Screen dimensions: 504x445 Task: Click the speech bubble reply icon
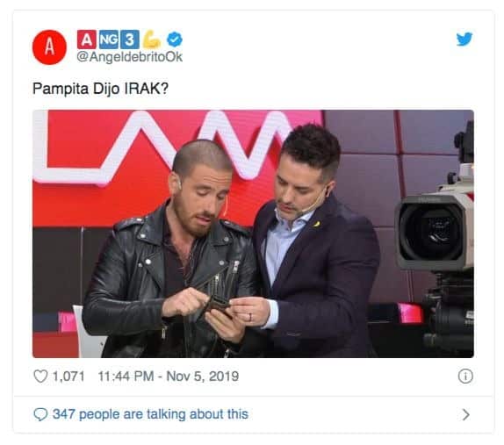(x=40, y=414)
